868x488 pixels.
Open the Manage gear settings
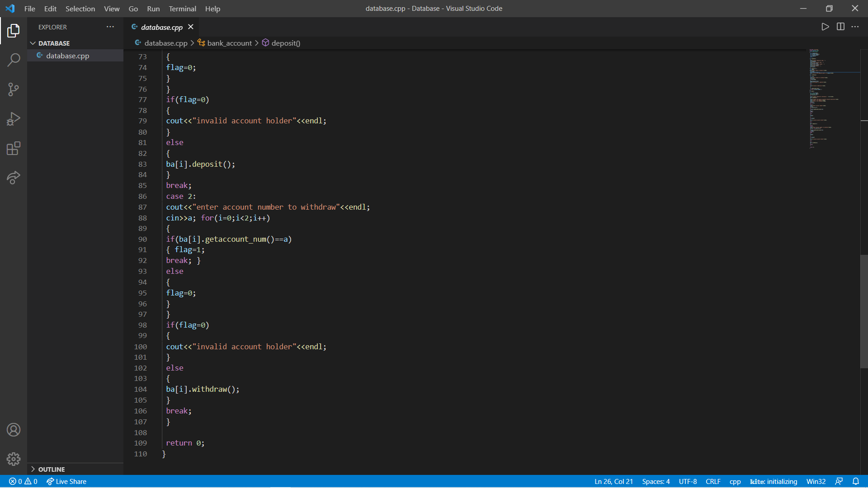(x=14, y=459)
